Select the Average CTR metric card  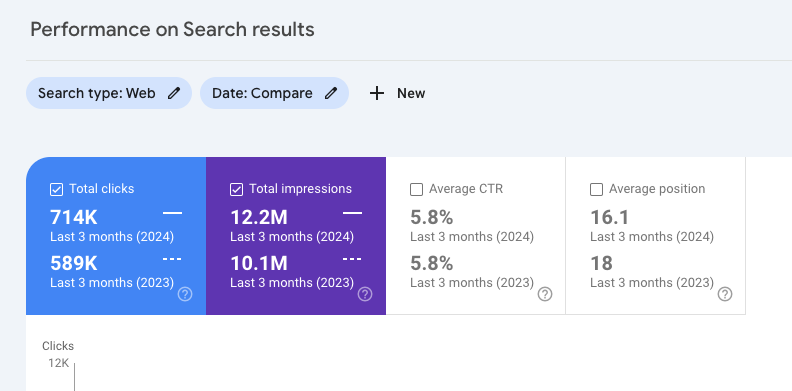click(476, 236)
